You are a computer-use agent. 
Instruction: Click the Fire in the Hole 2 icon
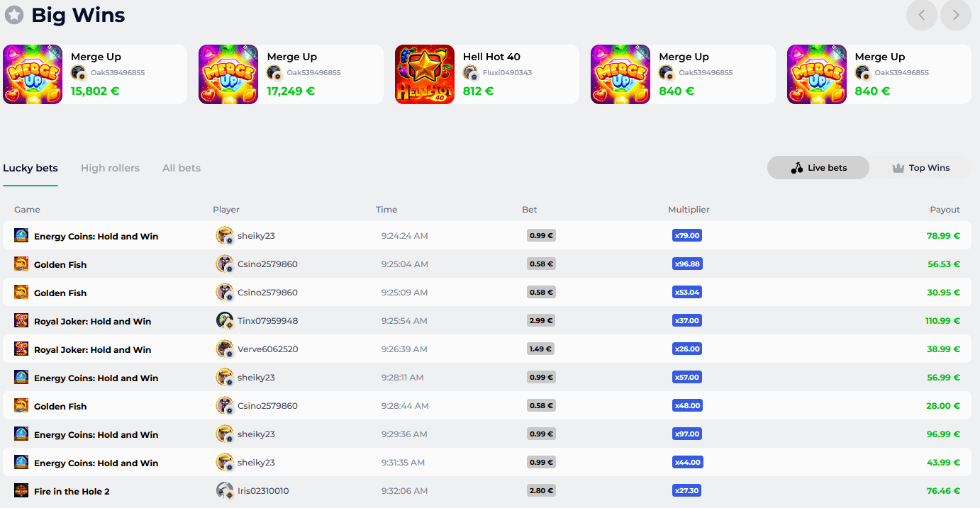21,490
